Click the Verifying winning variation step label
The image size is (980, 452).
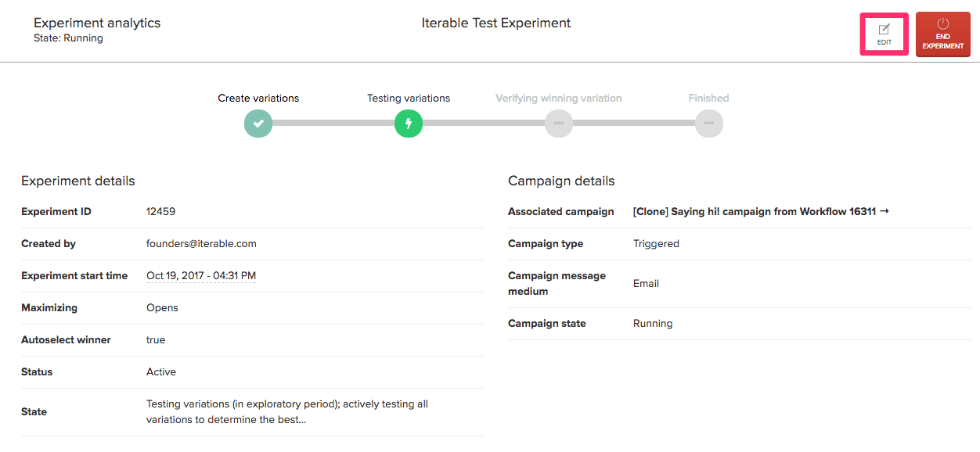tap(559, 98)
